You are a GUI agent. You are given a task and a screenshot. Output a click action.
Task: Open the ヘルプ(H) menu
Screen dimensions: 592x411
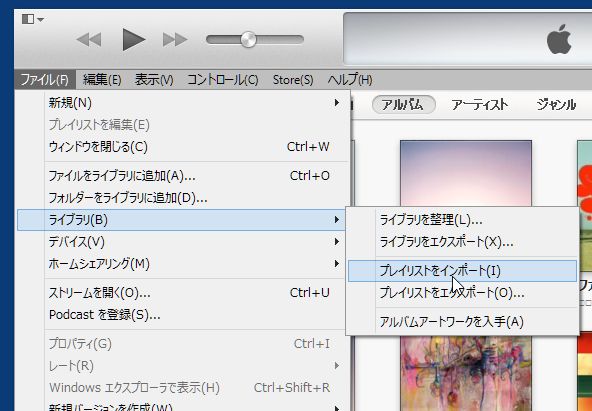[350, 80]
